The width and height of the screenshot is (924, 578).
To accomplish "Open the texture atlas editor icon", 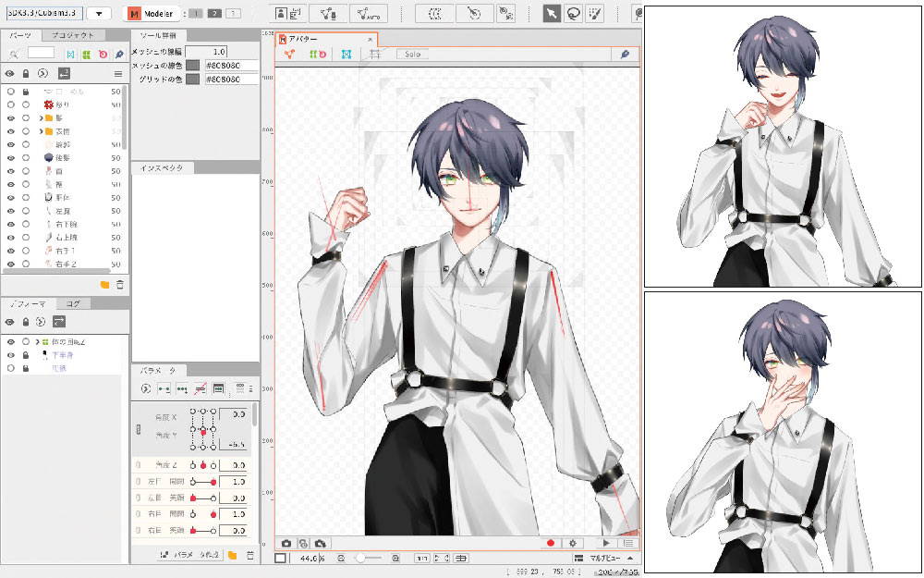I will [x=288, y=13].
